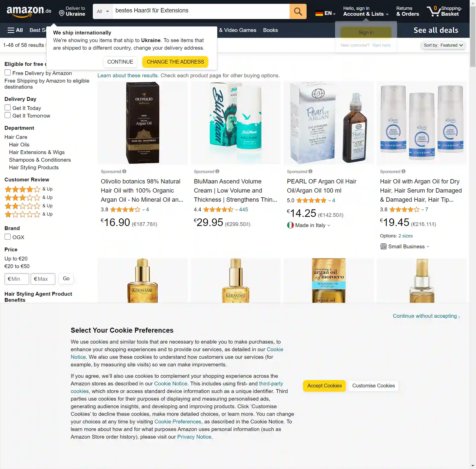476x469 pixels.
Task: Open Books in the navigation bar
Action: [270, 30]
